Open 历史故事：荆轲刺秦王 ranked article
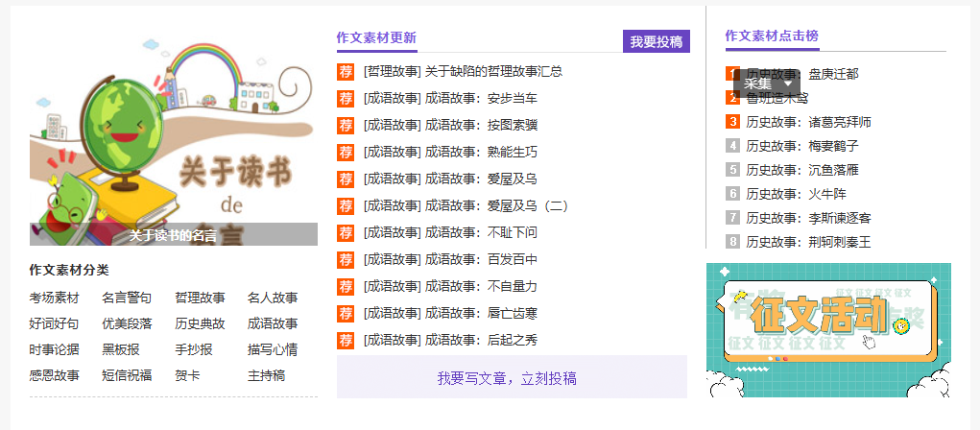The image size is (980, 430). [809, 242]
